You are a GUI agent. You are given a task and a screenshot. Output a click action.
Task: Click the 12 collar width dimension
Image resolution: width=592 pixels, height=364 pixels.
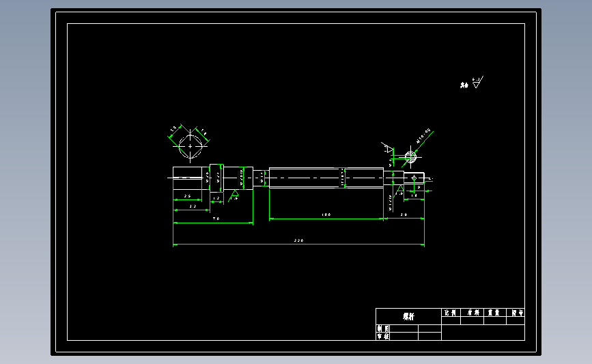point(216,198)
